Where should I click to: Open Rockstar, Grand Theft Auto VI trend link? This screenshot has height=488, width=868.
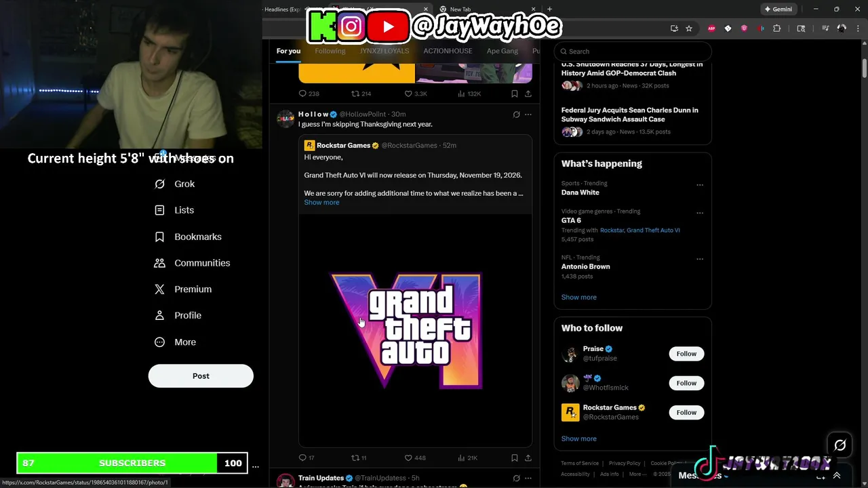pos(639,230)
